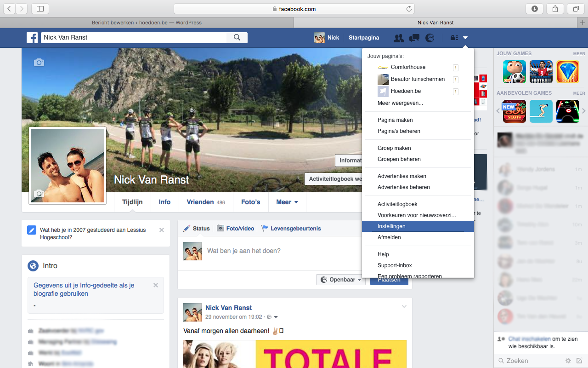This screenshot has width=588, height=368.
Task: Select Instellingen in the dropdown menu
Action: coord(418,226)
